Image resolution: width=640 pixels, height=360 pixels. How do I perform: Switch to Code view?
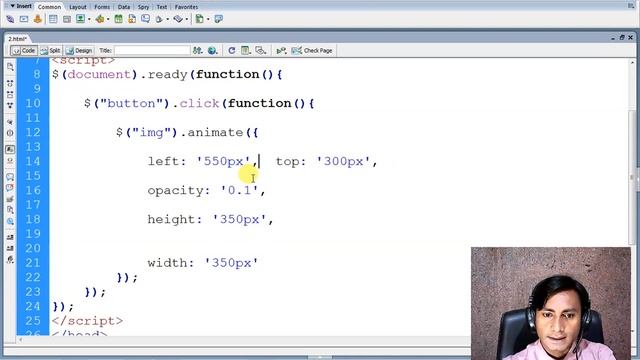(24, 51)
